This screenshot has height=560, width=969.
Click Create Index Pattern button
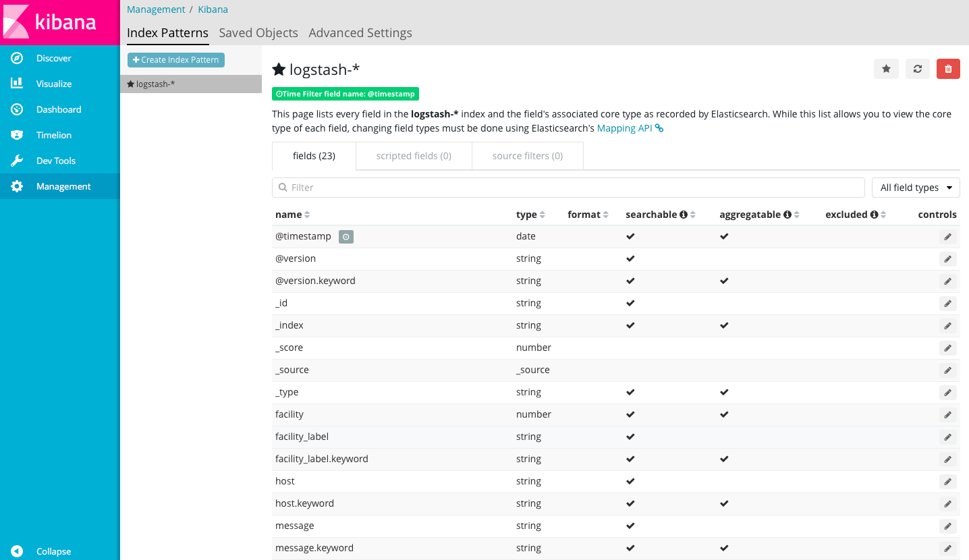[x=176, y=60]
